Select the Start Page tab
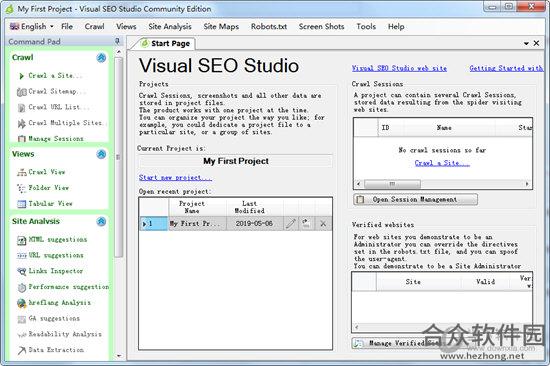550x366 pixels. 165,44
